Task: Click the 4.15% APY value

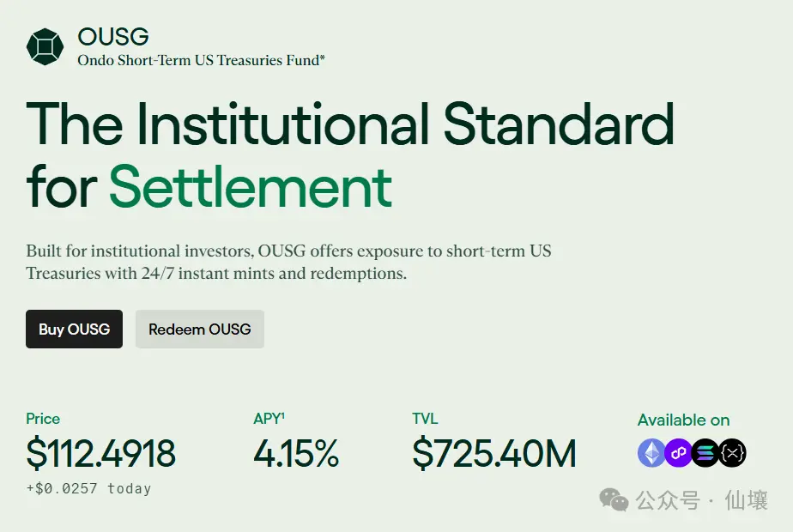Action: [296, 454]
